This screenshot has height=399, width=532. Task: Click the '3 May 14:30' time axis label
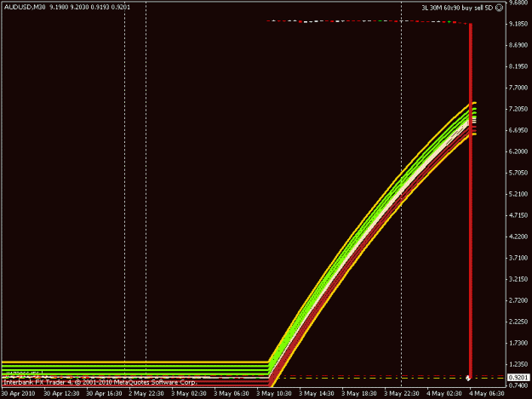pyautogui.click(x=317, y=394)
